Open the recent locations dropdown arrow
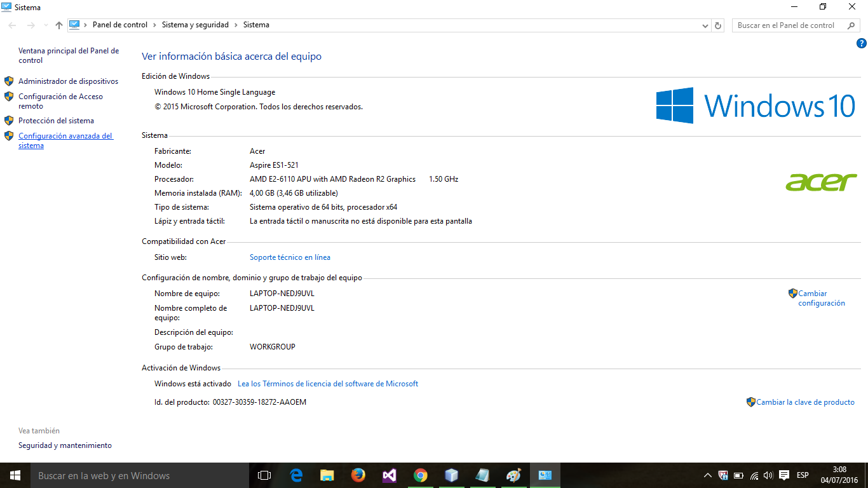Image resolution: width=868 pixels, height=488 pixels. coord(46,25)
